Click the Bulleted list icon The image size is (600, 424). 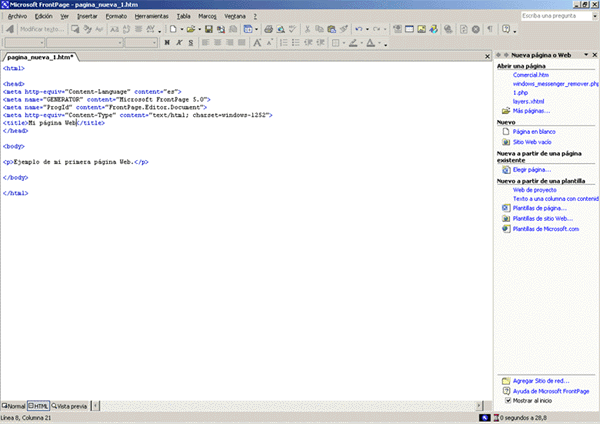click(x=296, y=42)
